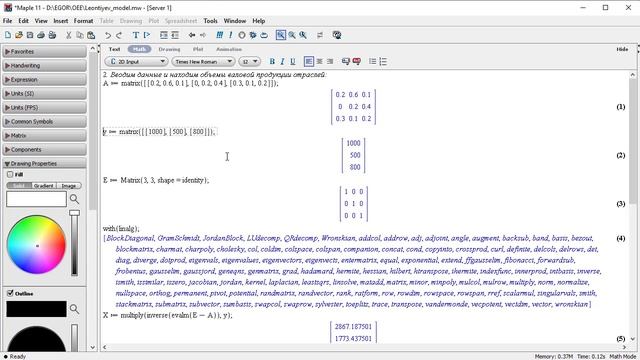Click the Hide button on context bar
Viewport: 640px width, 360px height.
622,49
